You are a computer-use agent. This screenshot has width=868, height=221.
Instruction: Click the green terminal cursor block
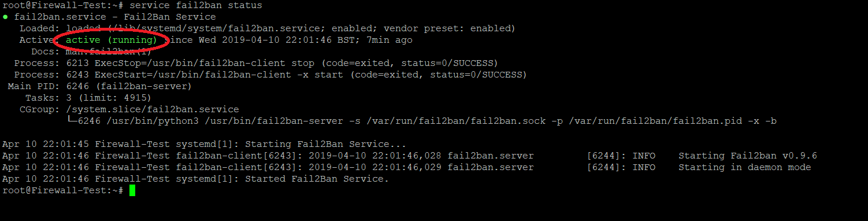pyautogui.click(x=132, y=190)
